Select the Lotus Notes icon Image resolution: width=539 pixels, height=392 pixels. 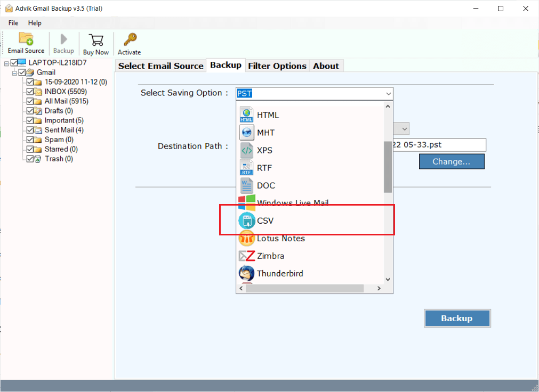247,238
